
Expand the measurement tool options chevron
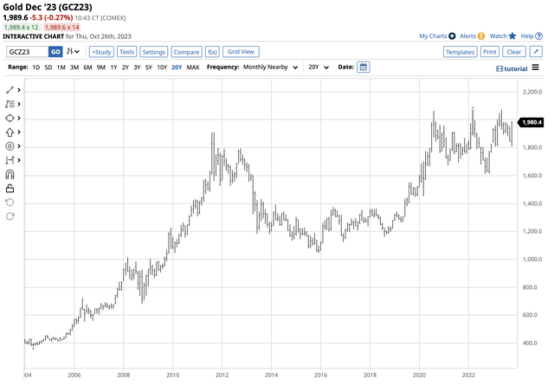pyautogui.click(x=19, y=160)
